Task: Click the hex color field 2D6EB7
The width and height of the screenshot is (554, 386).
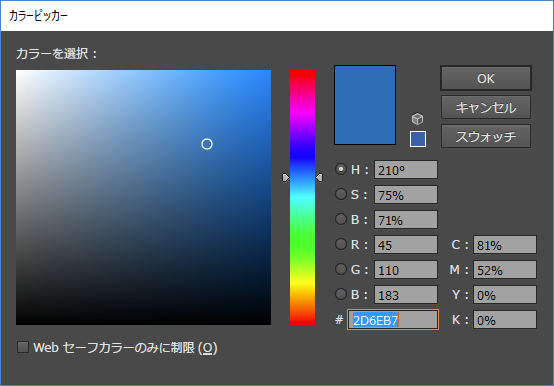Action: point(393,320)
